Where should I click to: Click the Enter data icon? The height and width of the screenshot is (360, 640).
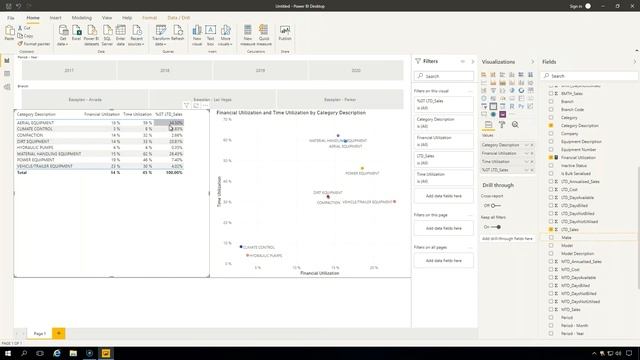120,35
